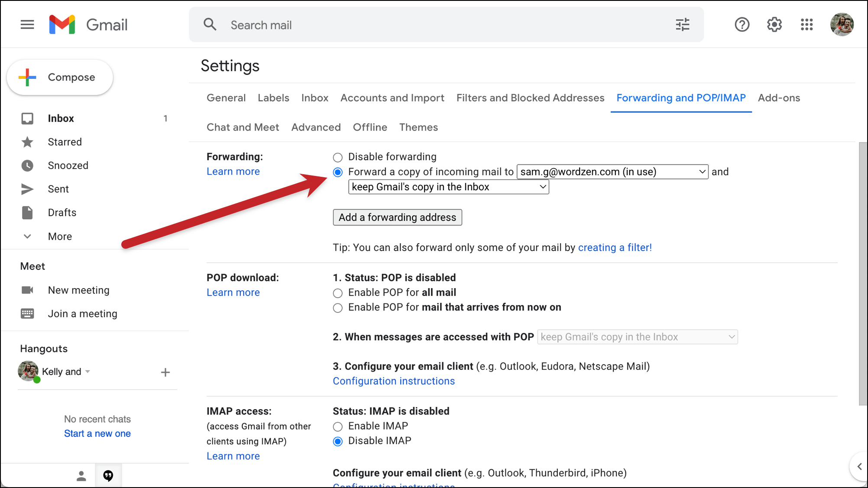Click the Starred star icon
This screenshot has width=868, height=488.
click(27, 142)
